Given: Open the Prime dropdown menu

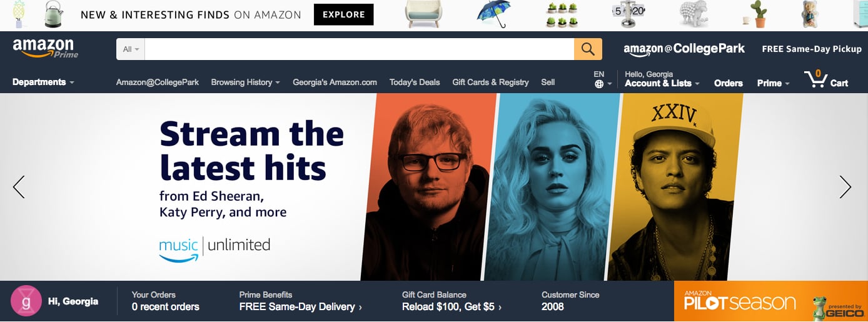Looking at the screenshot, I should [773, 83].
